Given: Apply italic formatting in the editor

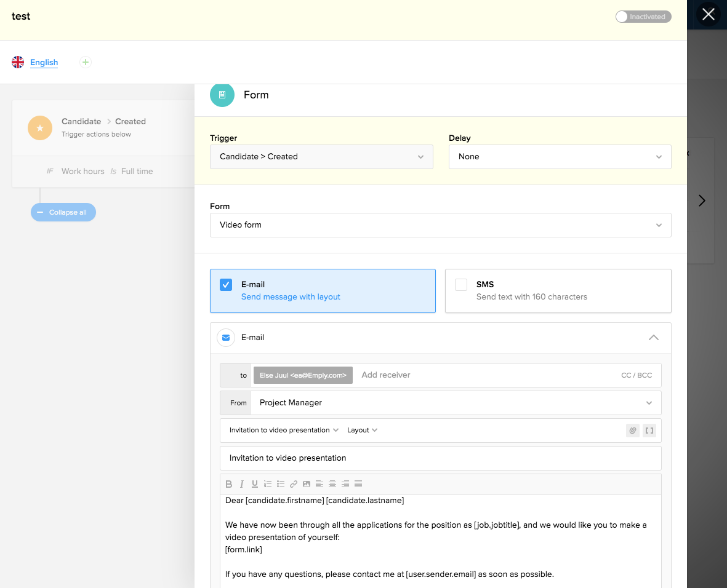Looking at the screenshot, I should (x=242, y=484).
